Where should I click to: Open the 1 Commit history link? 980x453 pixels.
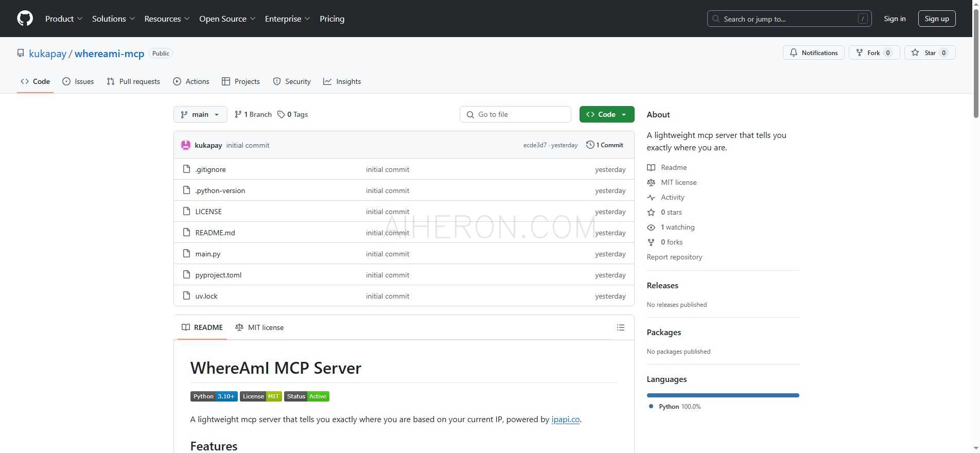tap(605, 145)
